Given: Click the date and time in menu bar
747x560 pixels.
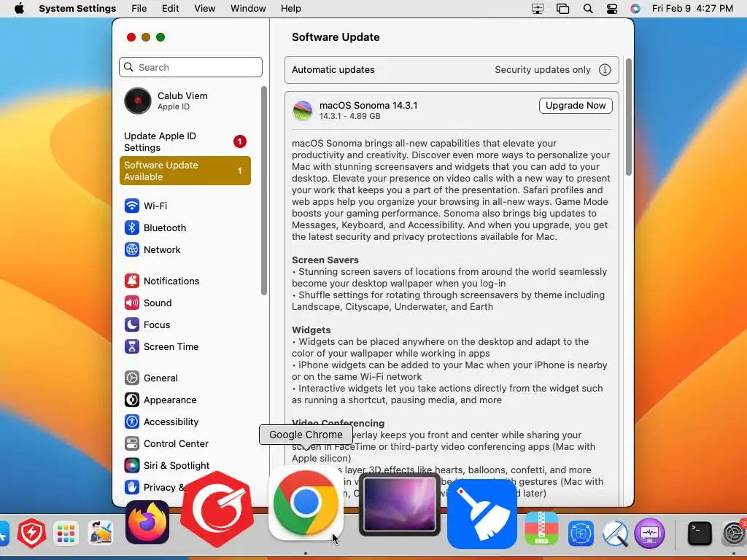Looking at the screenshot, I should click(x=692, y=9).
